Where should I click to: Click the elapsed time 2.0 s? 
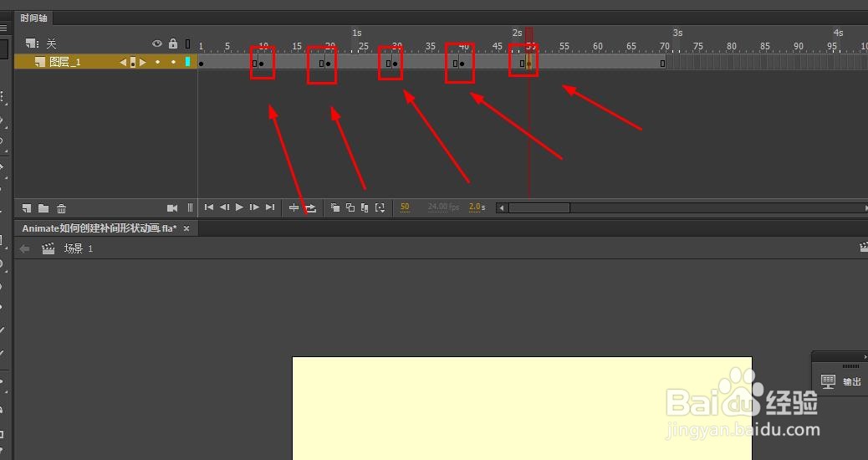(477, 207)
